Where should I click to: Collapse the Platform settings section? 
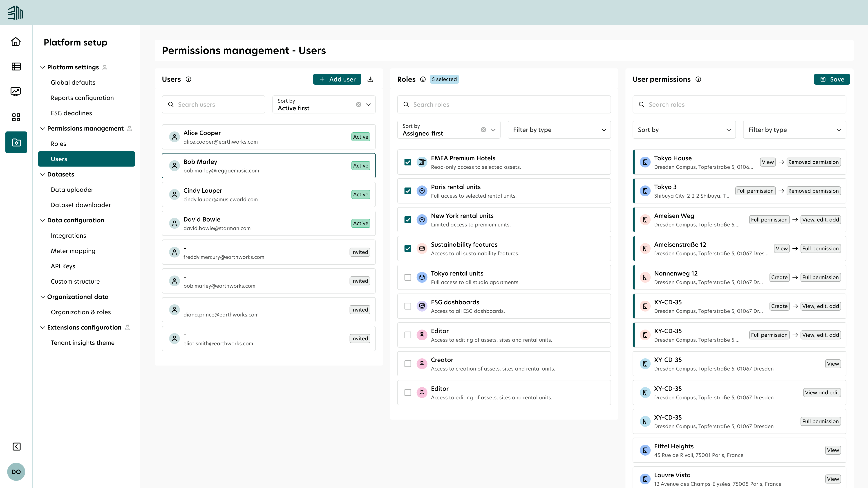(x=43, y=68)
